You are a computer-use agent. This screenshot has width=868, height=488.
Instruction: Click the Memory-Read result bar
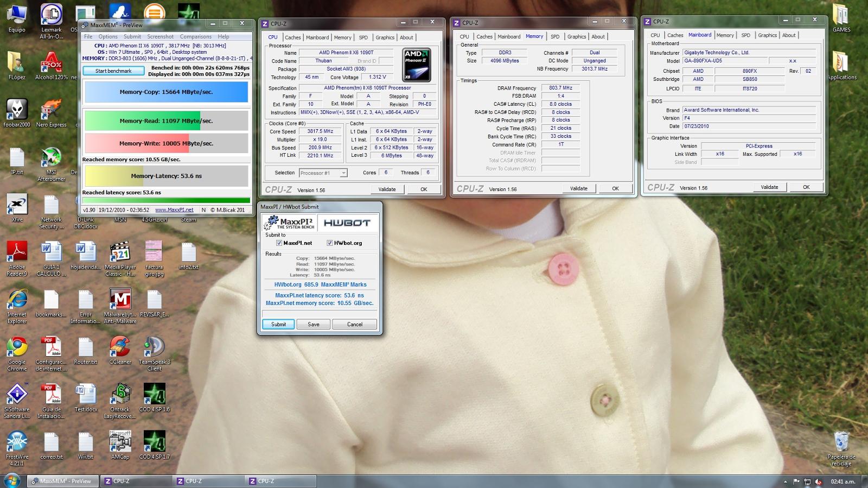(x=167, y=121)
